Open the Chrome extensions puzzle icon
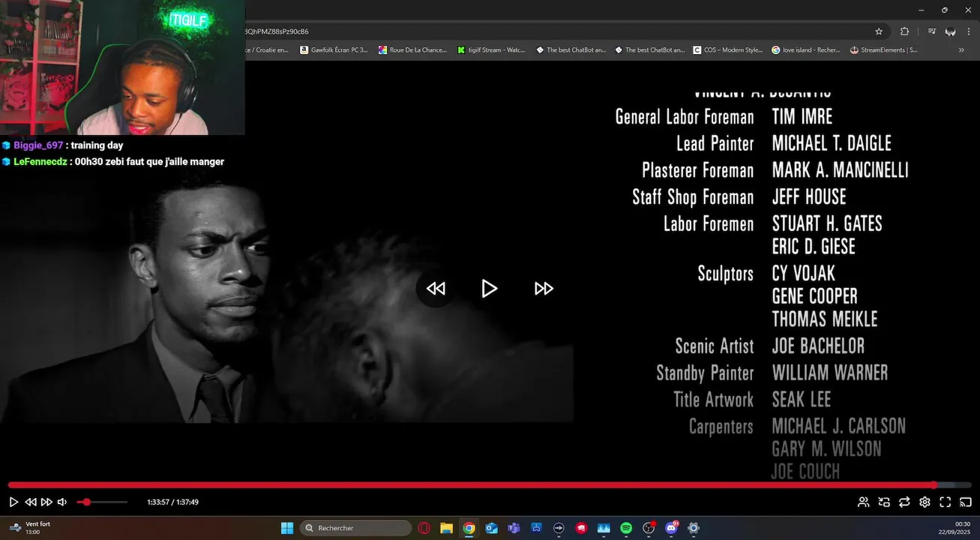 point(904,31)
